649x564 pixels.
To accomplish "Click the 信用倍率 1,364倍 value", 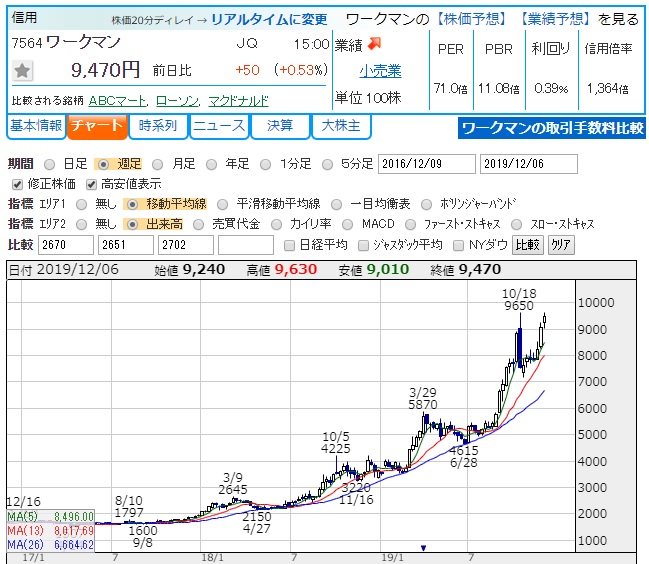I will pyautogui.click(x=608, y=88).
